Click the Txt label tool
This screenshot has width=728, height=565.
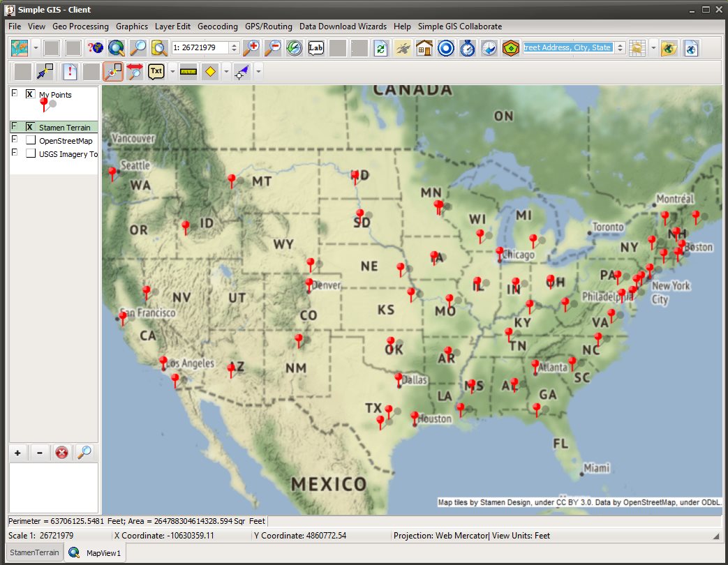point(155,70)
